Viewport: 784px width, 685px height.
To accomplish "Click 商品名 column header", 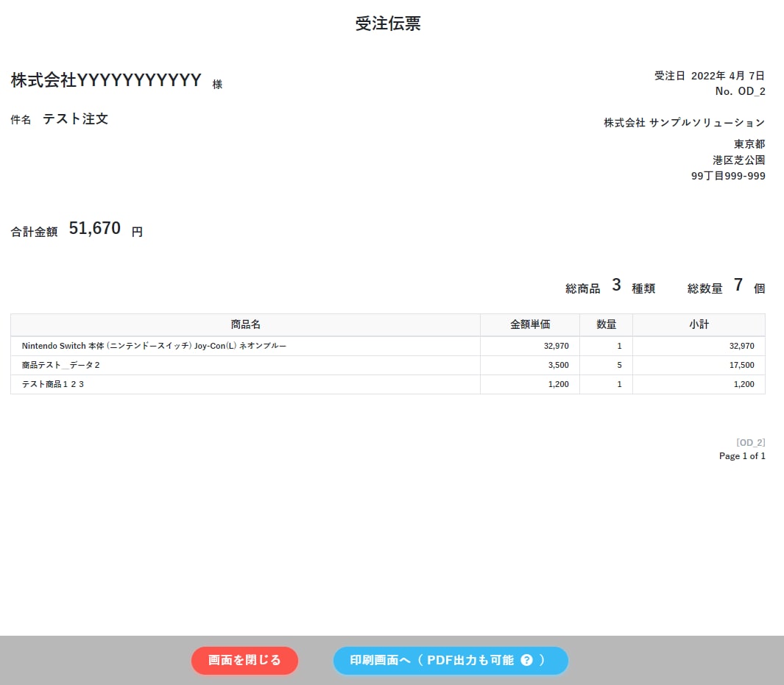I will tap(245, 324).
